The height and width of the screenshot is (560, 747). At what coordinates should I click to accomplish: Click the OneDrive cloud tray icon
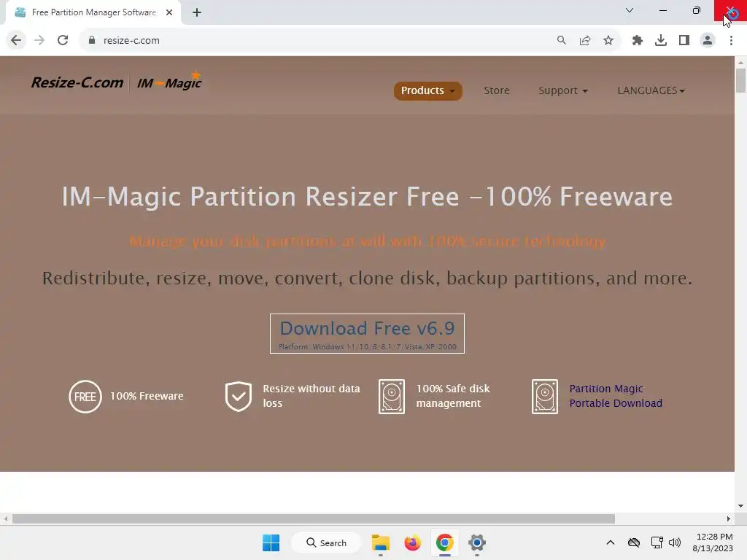634,542
